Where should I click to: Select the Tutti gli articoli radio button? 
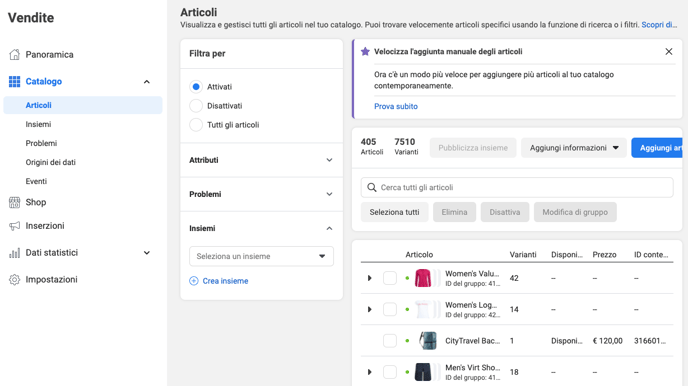pos(196,125)
